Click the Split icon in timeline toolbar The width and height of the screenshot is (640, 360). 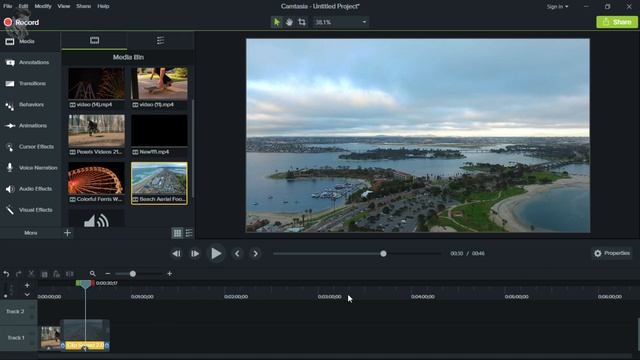coord(70,274)
